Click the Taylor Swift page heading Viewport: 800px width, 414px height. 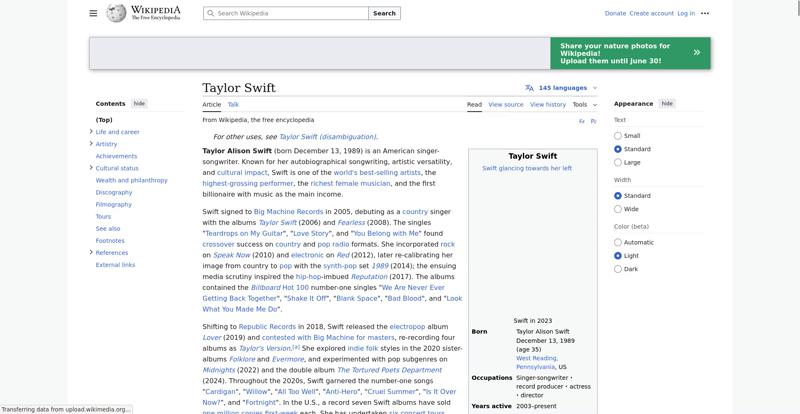(x=239, y=88)
